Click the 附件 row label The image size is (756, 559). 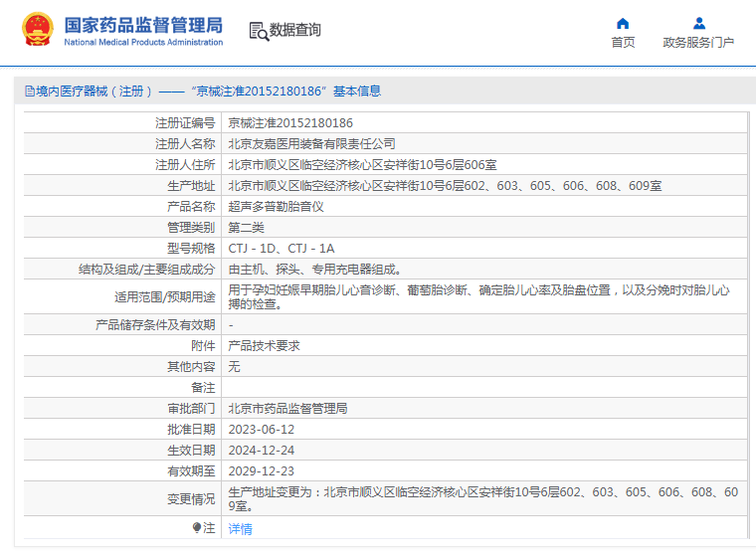(x=203, y=346)
